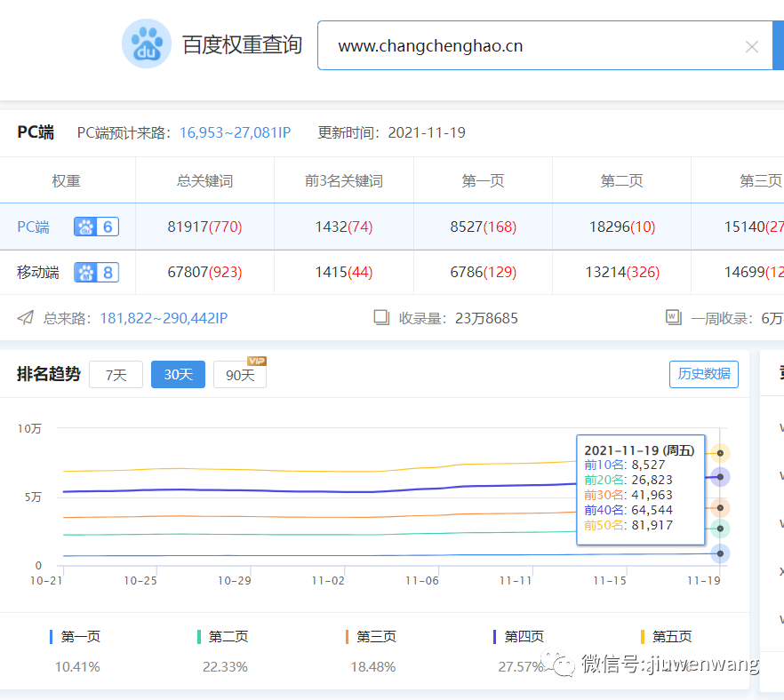Click mobile total keywords 67807(923)

(x=204, y=273)
